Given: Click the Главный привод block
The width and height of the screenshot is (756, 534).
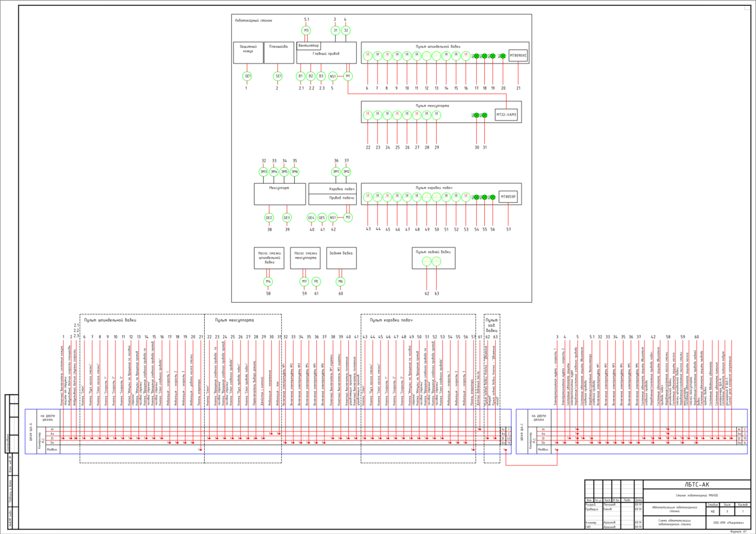Looking at the screenshot, I should coord(327,53).
